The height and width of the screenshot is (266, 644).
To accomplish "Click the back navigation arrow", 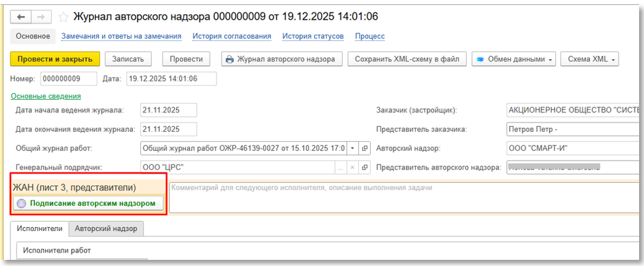I will click(x=21, y=17).
